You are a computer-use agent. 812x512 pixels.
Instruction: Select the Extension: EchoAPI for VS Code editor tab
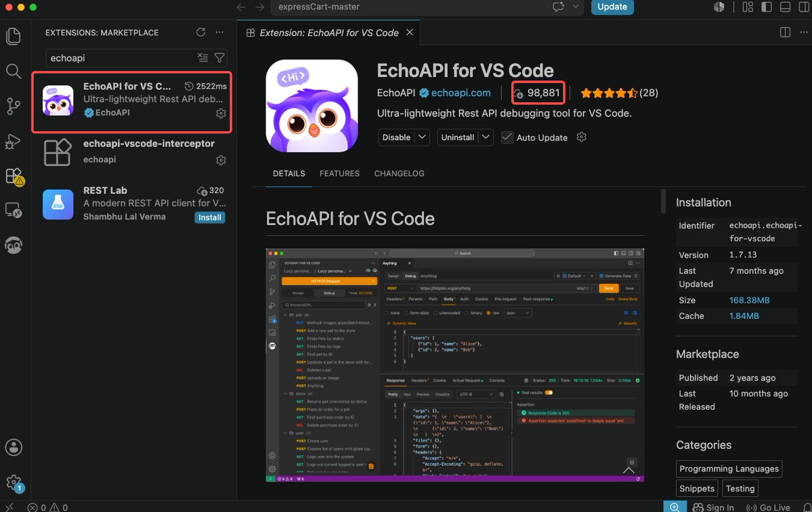(x=328, y=33)
